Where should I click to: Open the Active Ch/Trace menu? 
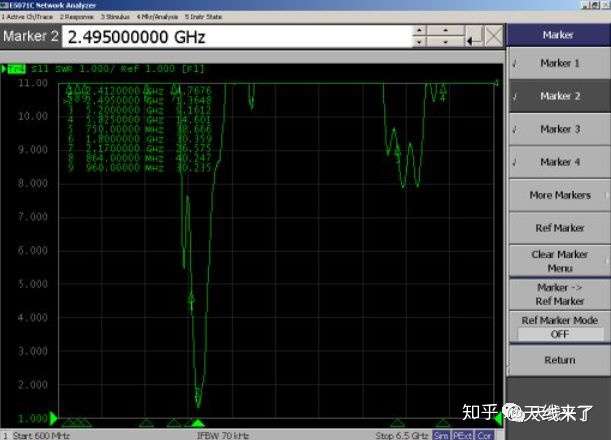pos(27,17)
